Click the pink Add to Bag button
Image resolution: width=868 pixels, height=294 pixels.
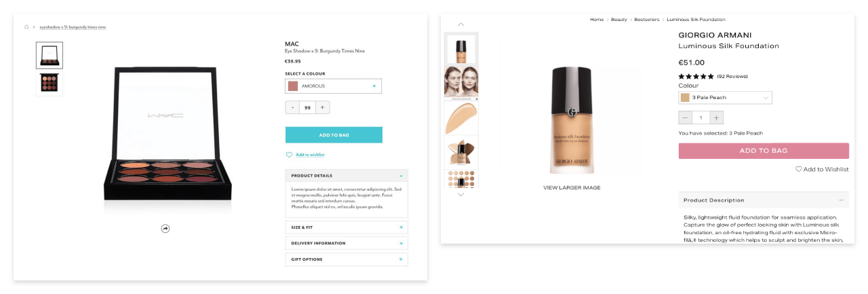764,151
